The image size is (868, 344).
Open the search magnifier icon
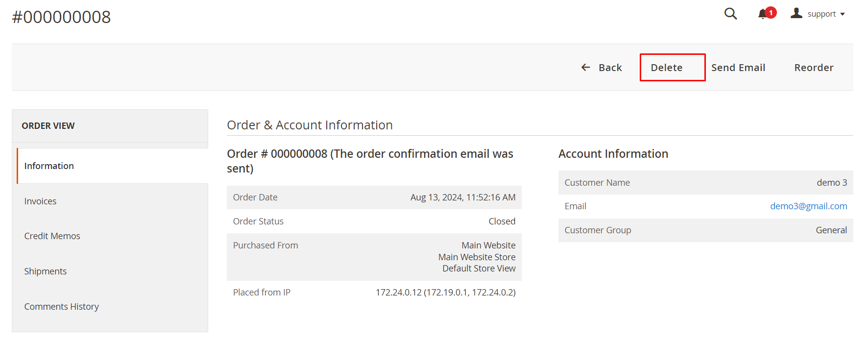(x=730, y=14)
